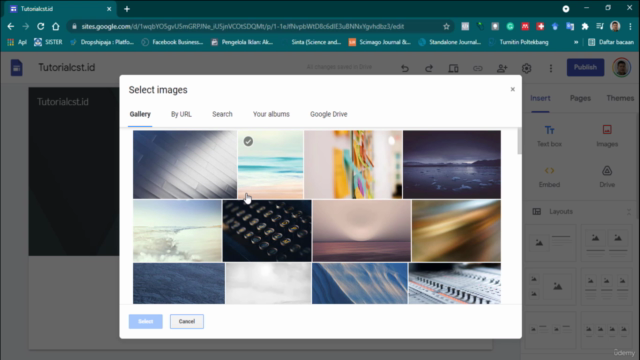The height and width of the screenshot is (360, 640).
Task: Switch to the Insert side panel tab
Action: 540,98
